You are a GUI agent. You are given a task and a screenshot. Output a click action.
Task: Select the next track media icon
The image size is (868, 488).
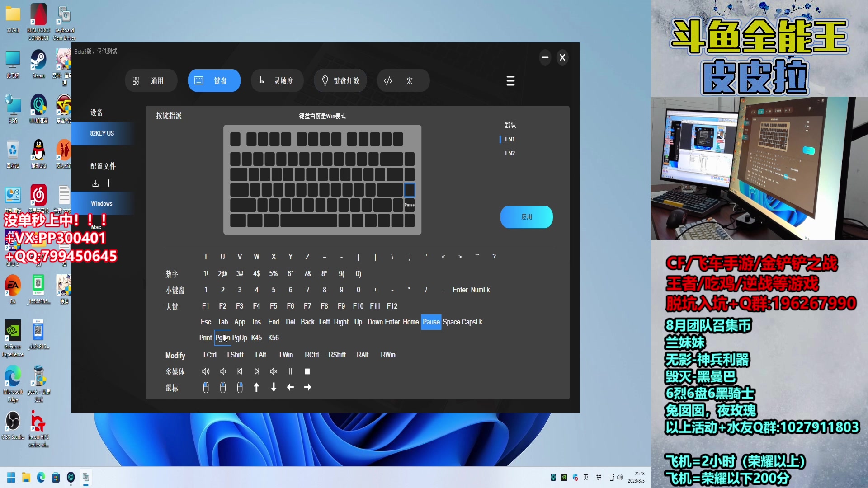[257, 371]
